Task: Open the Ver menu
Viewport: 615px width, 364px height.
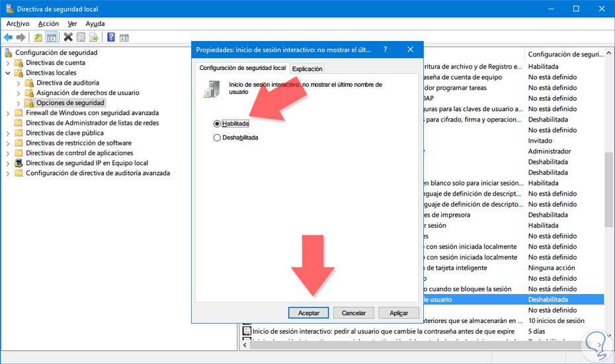Action: (72, 24)
